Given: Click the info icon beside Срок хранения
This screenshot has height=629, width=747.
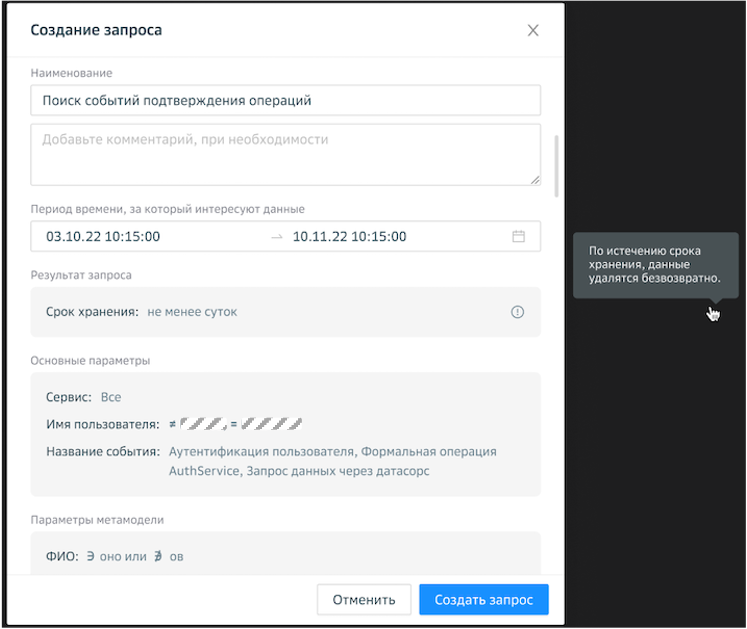Looking at the screenshot, I should (517, 312).
